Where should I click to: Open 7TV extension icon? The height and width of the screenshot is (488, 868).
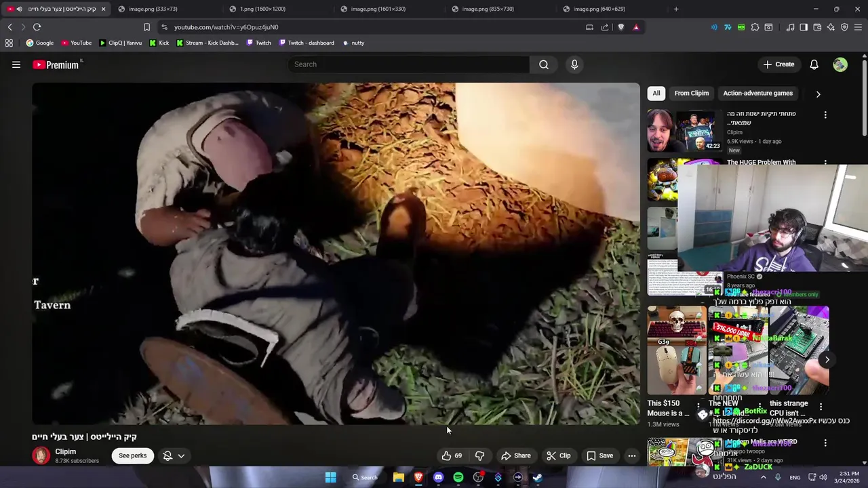click(x=728, y=27)
